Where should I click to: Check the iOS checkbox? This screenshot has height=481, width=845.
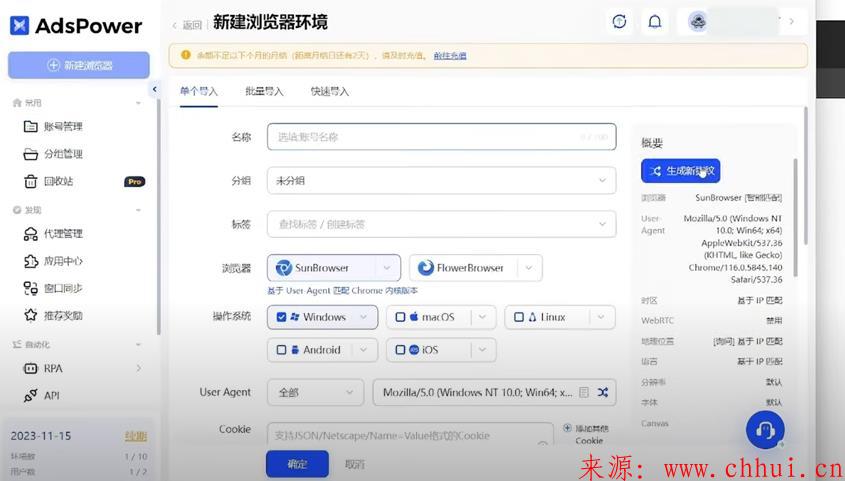tap(400, 350)
